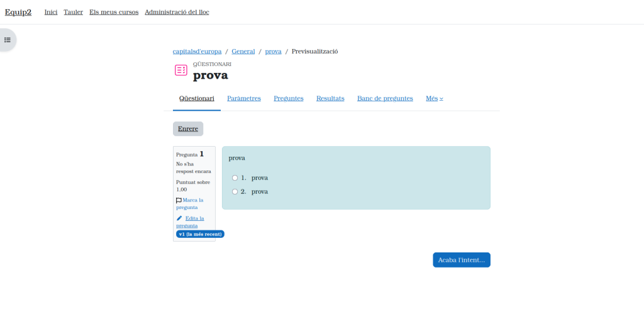Open the course index drawer icon
Viewport: 644px width, 316px height.
(8, 40)
